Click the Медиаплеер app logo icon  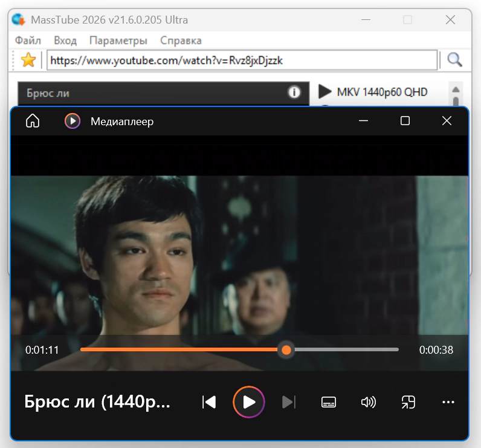coord(73,121)
